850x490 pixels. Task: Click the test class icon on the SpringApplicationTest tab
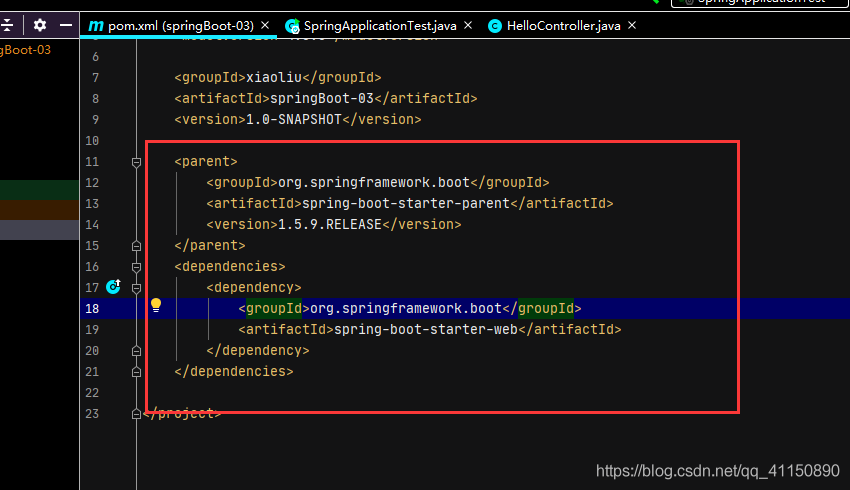pyautogui.click(x=292, y=25)
